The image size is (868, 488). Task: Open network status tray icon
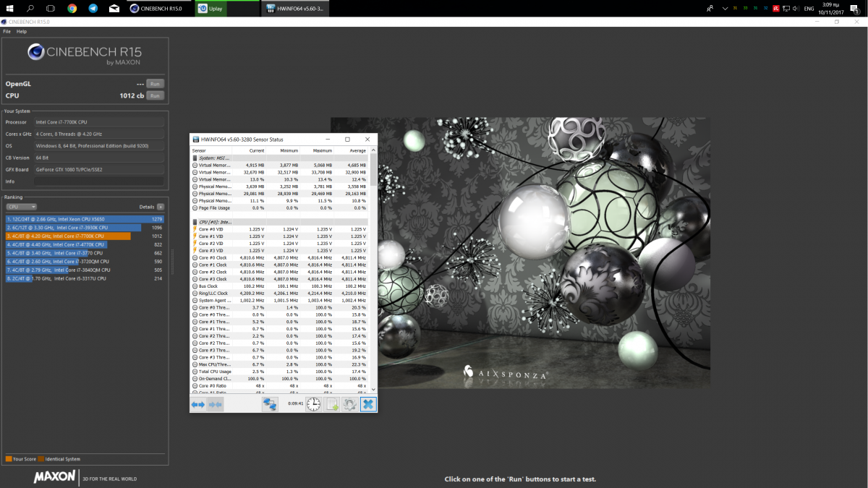[786, 9]
